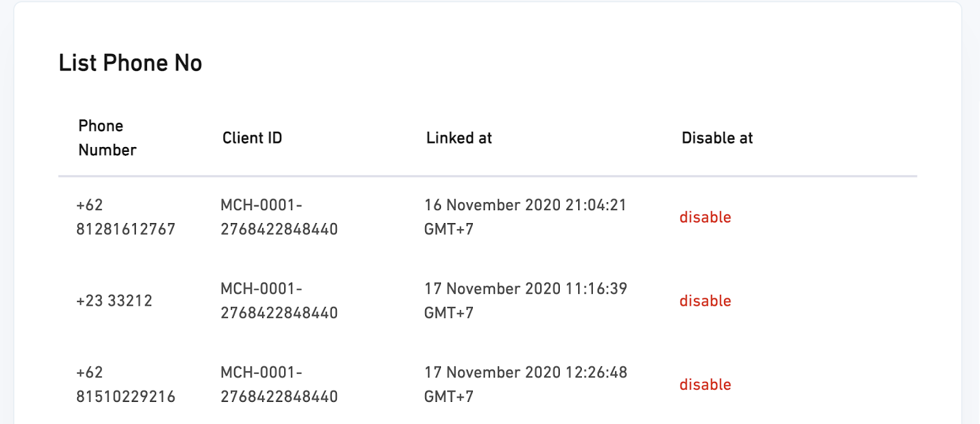Click the 16 November 2020 21:04:21 timestamp
Screen dimensions: 980x424
(526, 205)
